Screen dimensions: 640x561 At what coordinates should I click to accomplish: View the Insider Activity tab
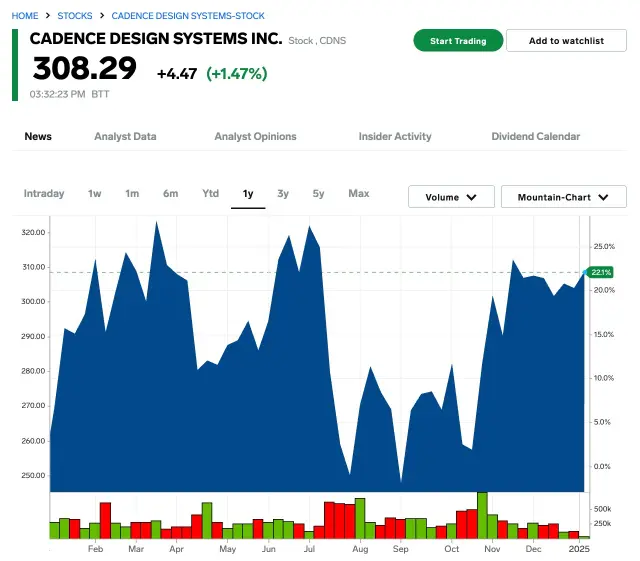pyautogui.click(x=395, y=137)
